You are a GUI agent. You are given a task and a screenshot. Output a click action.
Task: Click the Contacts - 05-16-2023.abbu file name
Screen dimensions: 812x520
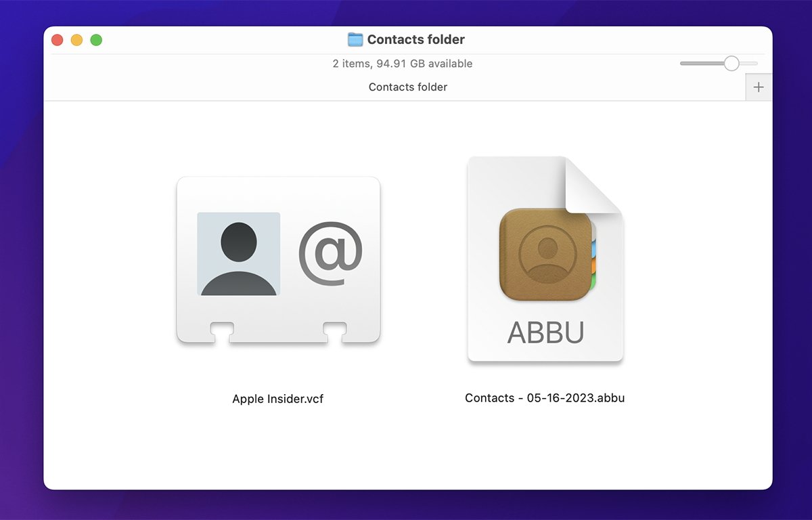pos(545,398)
